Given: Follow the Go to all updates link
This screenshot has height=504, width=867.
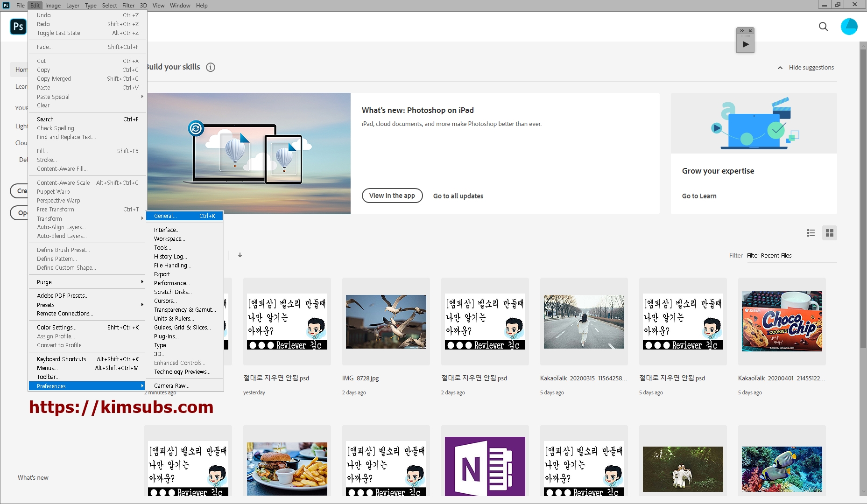Looking at the screenshot, I should [458, 196].
